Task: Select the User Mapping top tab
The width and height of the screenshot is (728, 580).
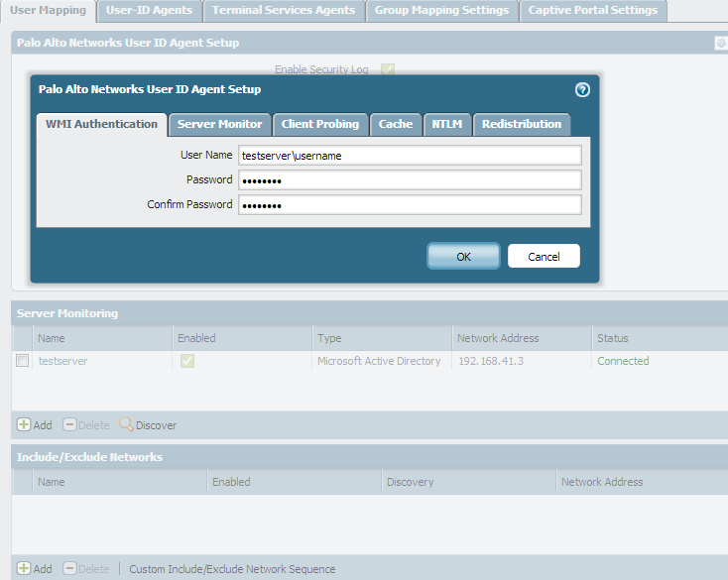Action: coord(49,11)
